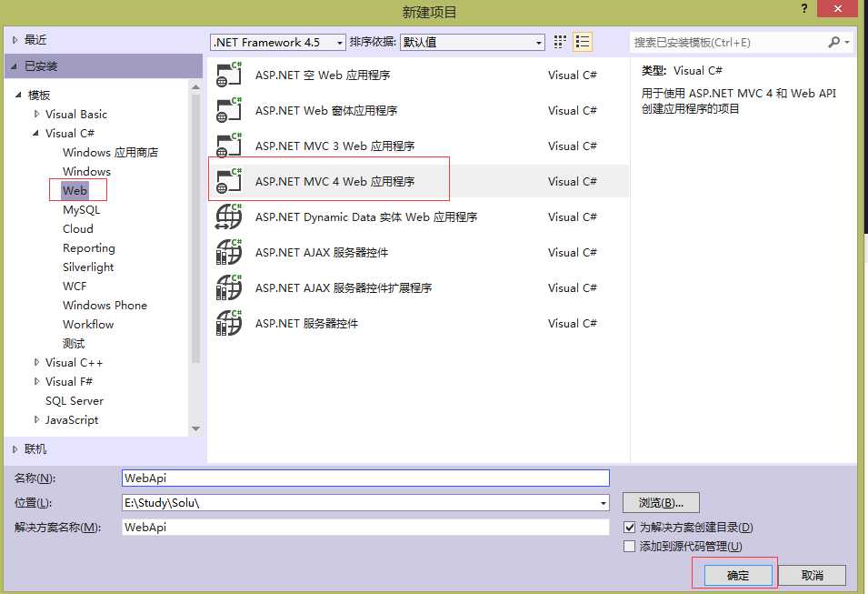Click the ASP.NET AJAX 服务器控件扩展程序 template icon

tap(229, 287)
